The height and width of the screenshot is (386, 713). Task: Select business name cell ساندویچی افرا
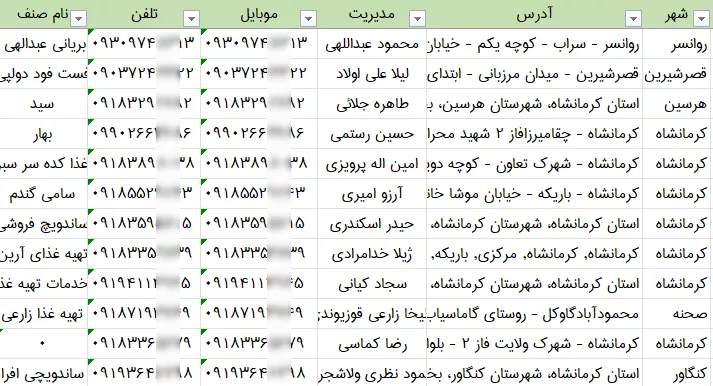click(44, 373)
